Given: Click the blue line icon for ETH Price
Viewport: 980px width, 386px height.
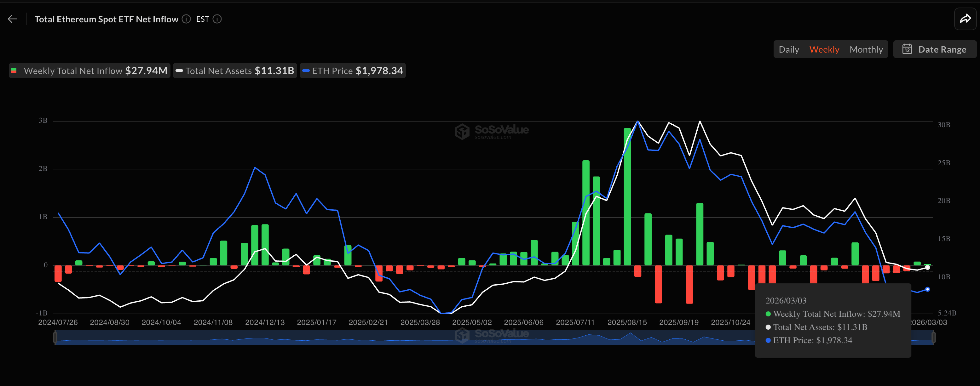Looking at the screenshot, I should (306, 70).
